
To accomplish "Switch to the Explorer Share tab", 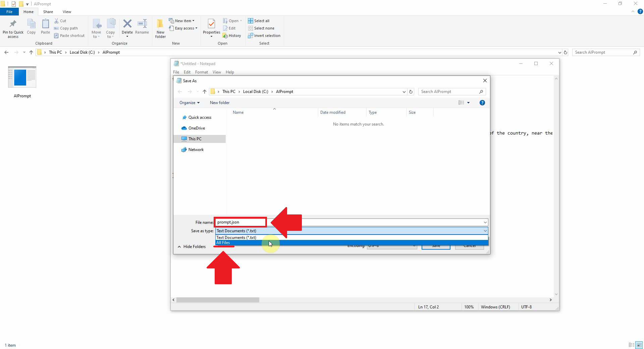I will (48, 12).
